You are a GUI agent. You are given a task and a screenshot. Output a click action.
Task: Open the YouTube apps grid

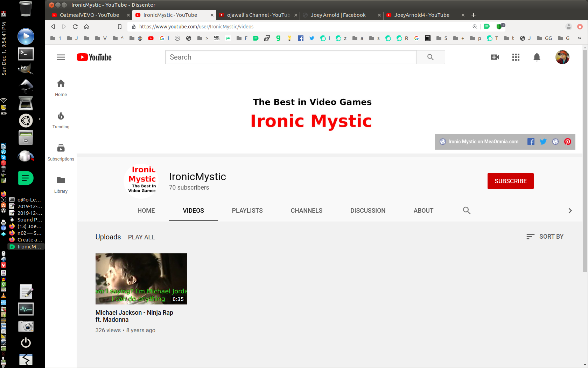click(516, 57)
